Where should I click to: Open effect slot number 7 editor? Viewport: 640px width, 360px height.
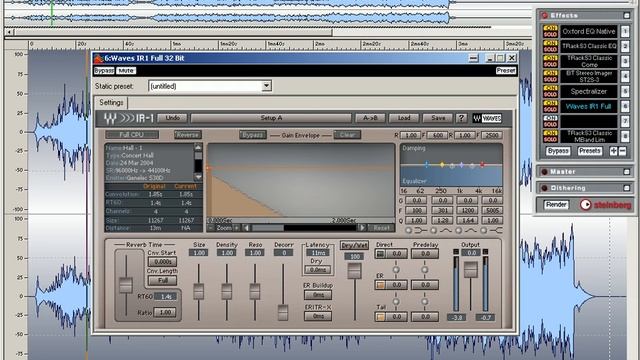click(x=625, y=121)
